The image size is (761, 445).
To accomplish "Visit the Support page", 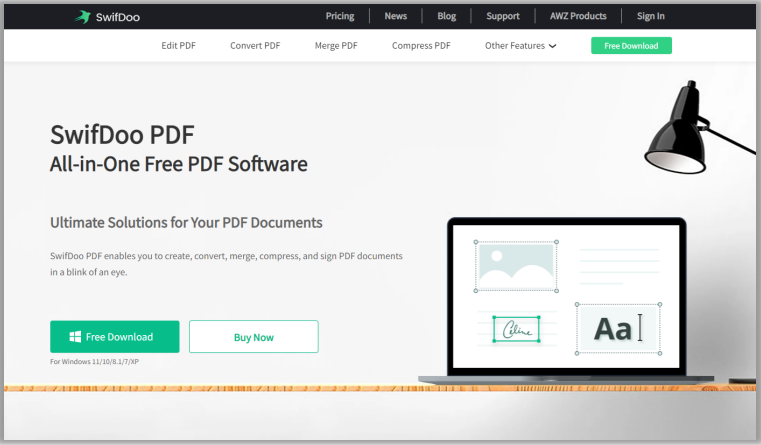I will (x=503, y=16).
